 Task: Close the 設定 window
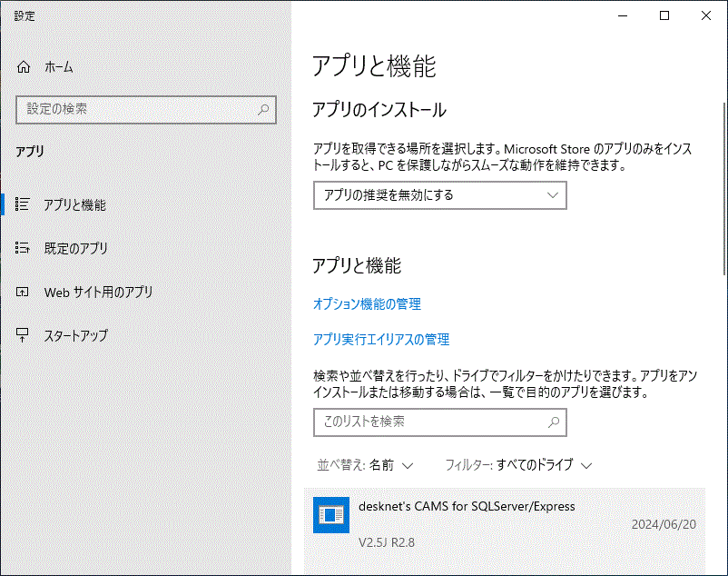pyautogui.click(x=706, y=15)
